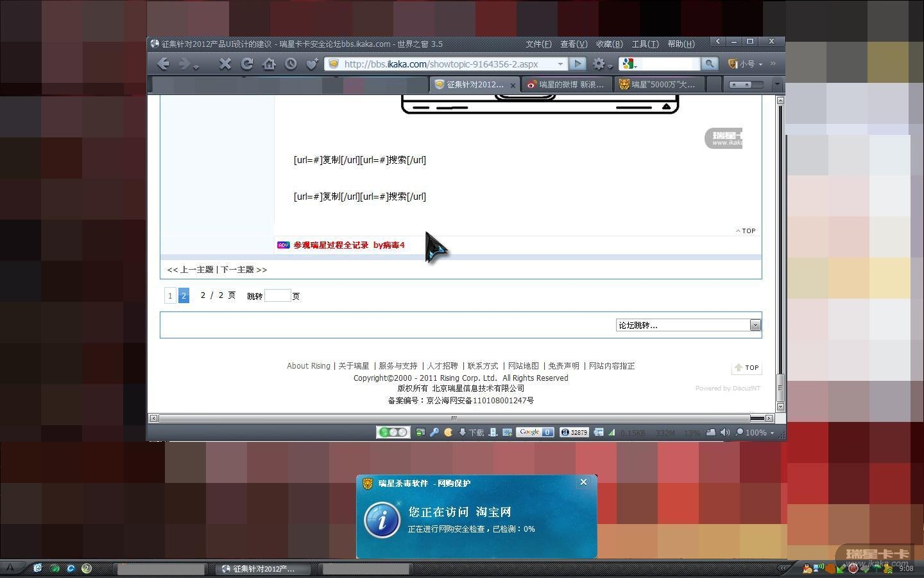The image size is (924, 578).
Task: Open the IE quick launch icon on taskbar
Action: 71,568
